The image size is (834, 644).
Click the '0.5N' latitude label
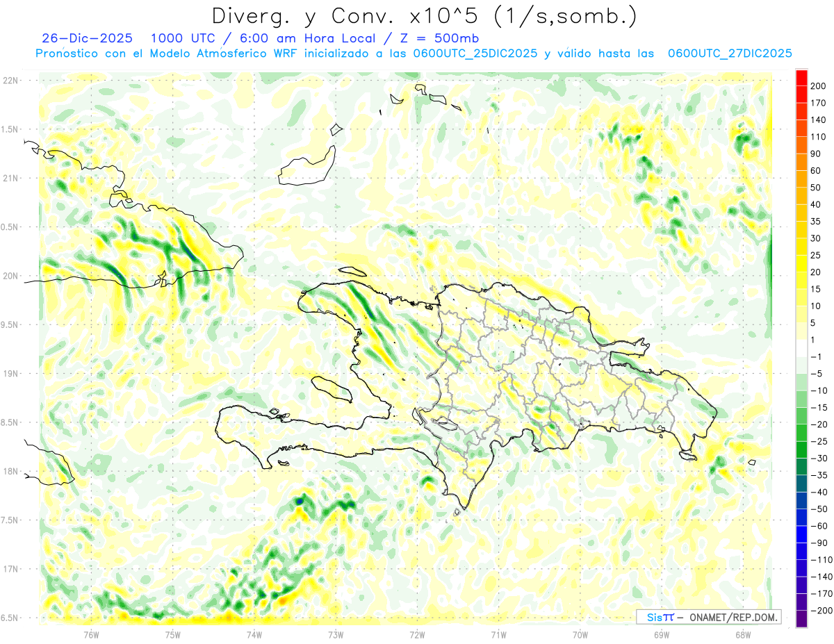coord(10,227)
